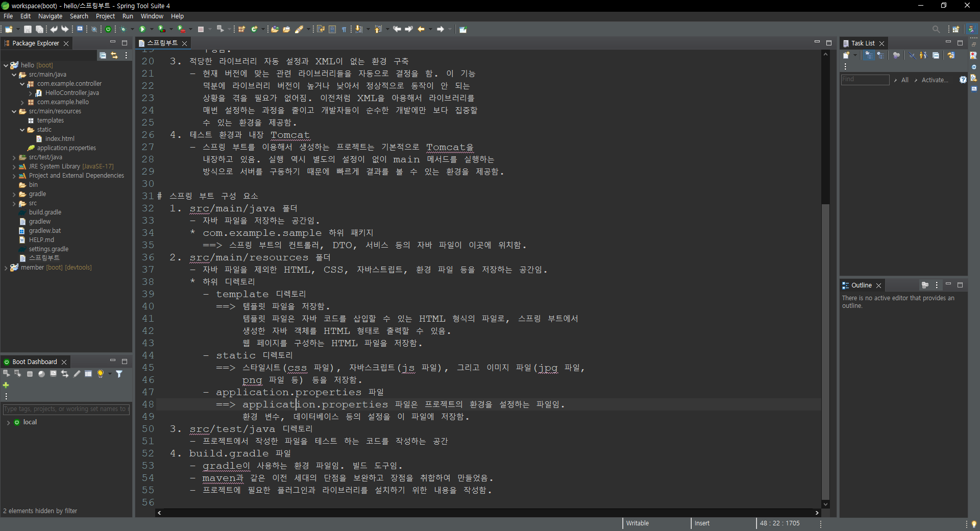
Task: Click the All link in Task List
Action: pos(905,80)
